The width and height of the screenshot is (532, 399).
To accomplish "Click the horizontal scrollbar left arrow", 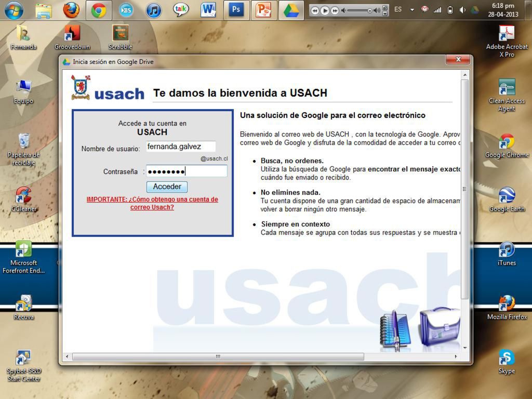I will pos(67,356).
